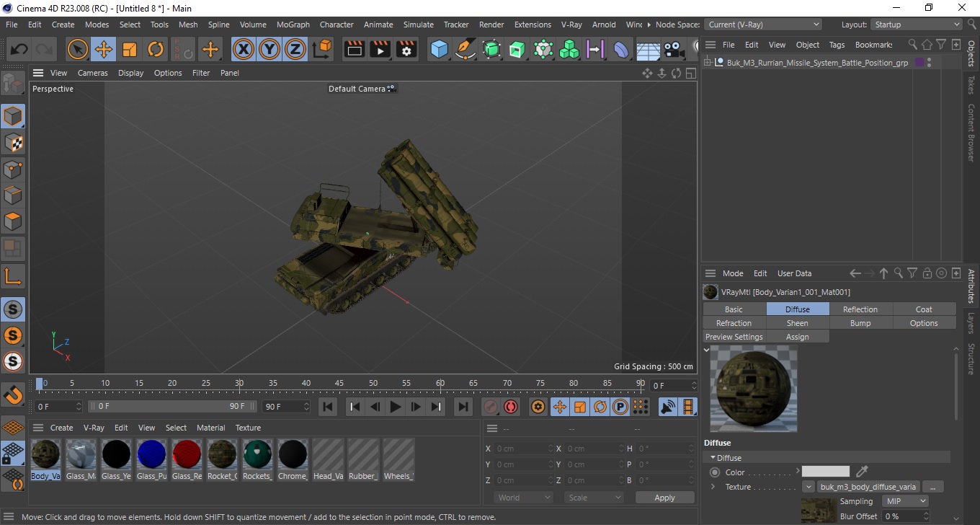Screen dimensions: 980x525
Task: Toggle timeline sound playback
Action: point(669,407)
